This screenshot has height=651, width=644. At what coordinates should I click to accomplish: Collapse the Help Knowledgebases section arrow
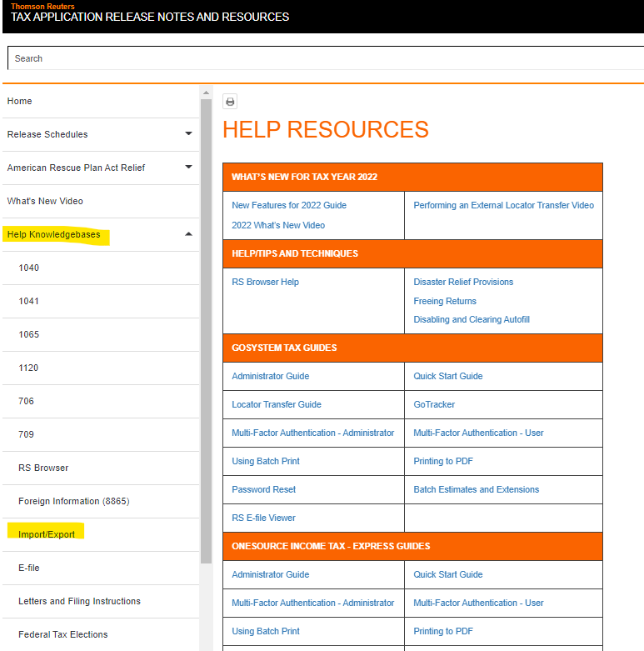coord(188,234)
